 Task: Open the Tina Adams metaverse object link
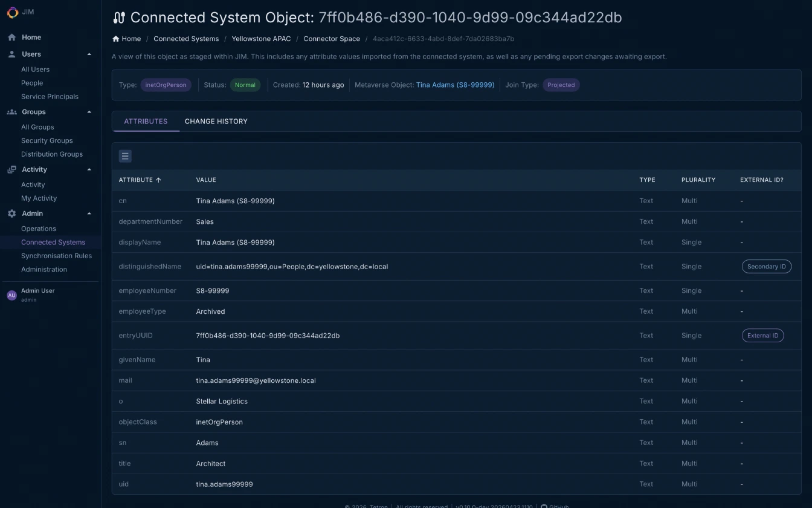tap(455, 85)
